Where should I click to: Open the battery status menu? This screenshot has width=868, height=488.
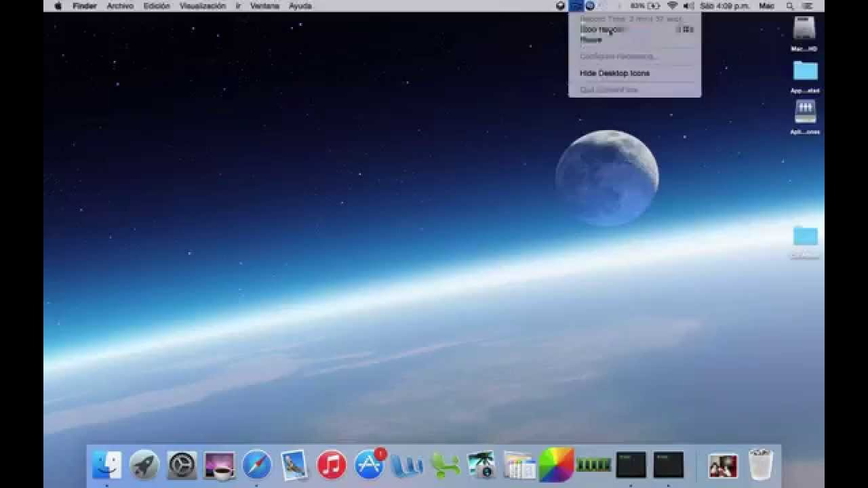(645, 5)
